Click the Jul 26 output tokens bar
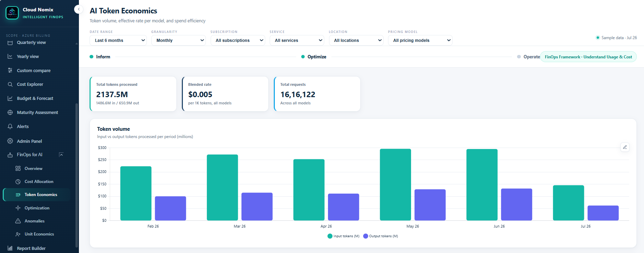The height and width of the screenshot is (253, 644). coord(603,213)
